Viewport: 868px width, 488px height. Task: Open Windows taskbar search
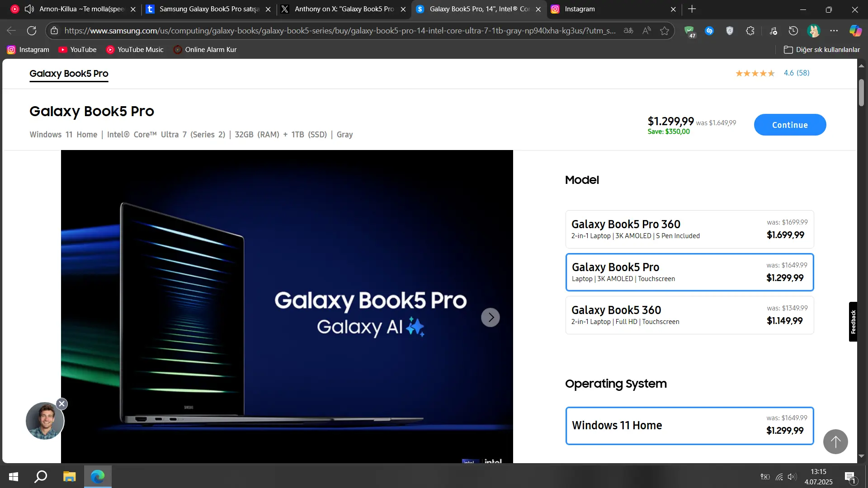[x=41, y=476]
